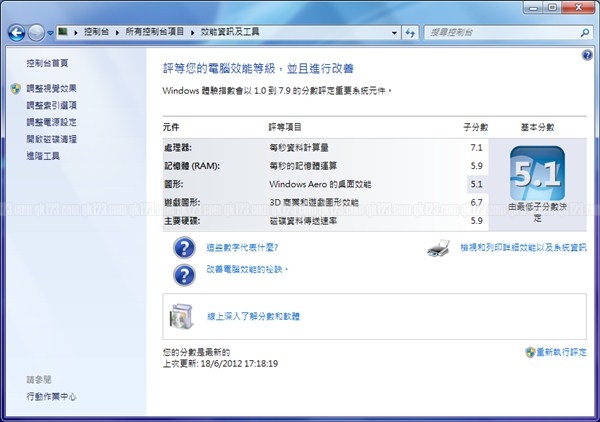Viewport: 600px width, 422px height.
Task: Click the 上次更新 timestamp text
Action: [x=220, y=363]
